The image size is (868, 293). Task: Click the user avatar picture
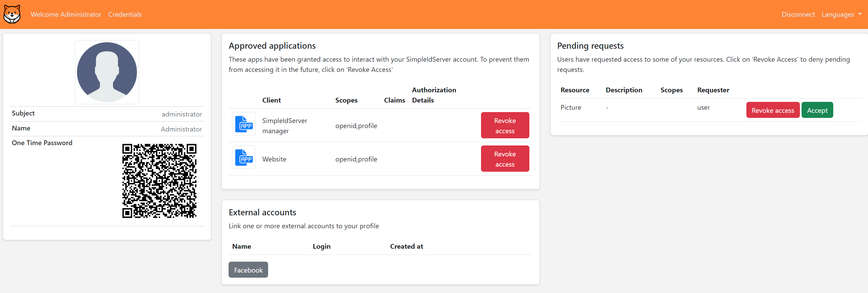(x=107, y=72)
